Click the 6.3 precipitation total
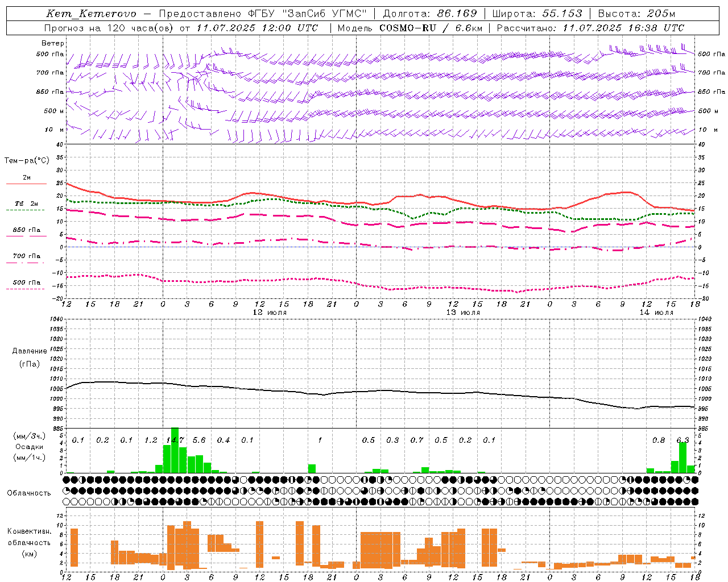Screen dimensions: 728x582 click(x=682, y=440)
